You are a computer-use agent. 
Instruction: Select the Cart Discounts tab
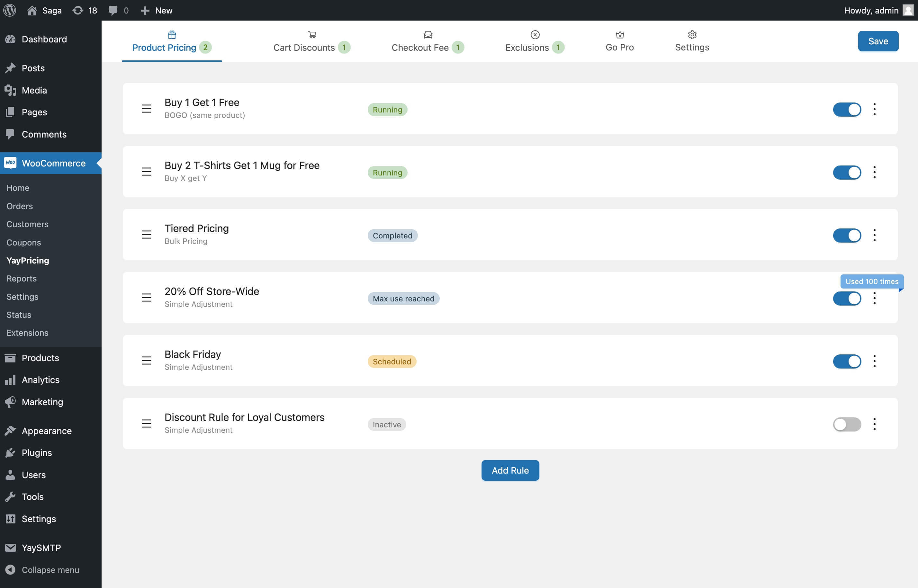pyautogui.click(x=312, y=41)
